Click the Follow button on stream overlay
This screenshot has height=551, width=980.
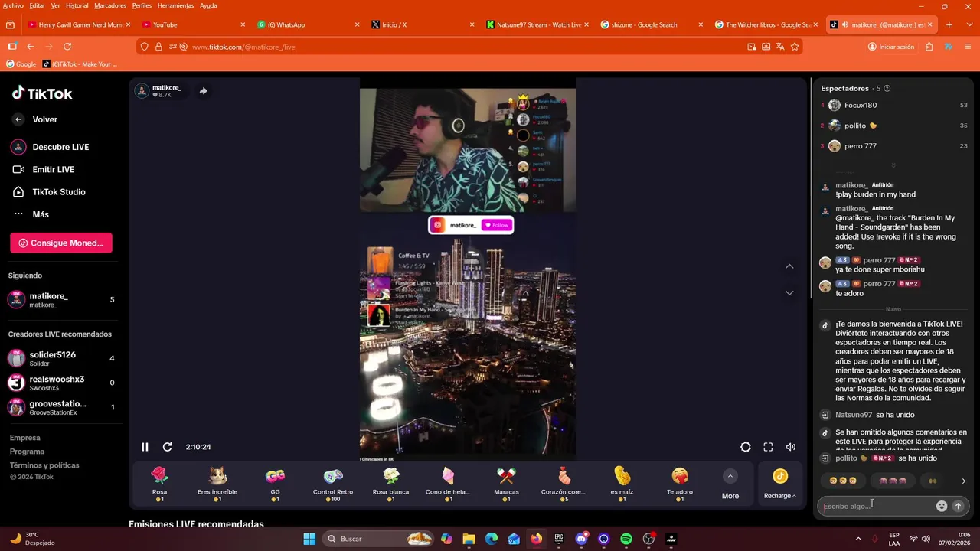[497, 225]
